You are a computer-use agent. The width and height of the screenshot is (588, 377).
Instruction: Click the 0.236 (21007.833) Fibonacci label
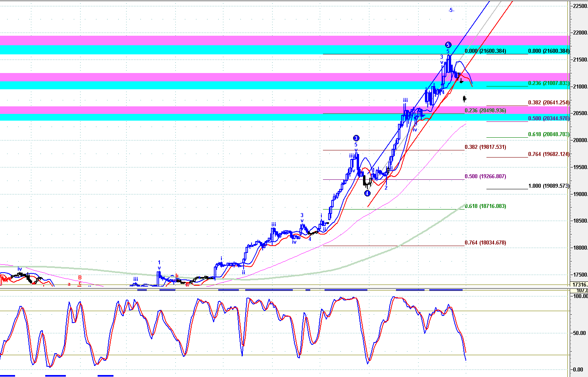coord(549,83)
